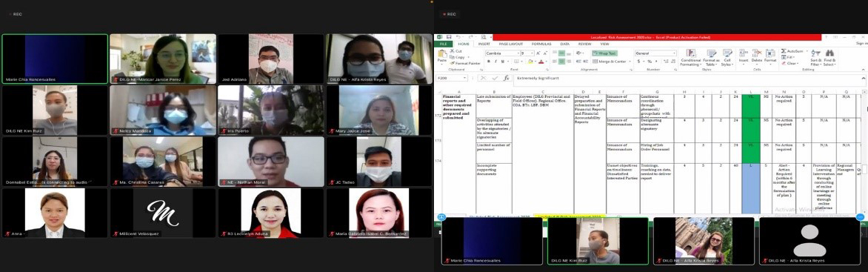This screenshot has width=868, height=272.
Task: Click the Undo arrow in Excel's title bar
Action: pos(458,37)
